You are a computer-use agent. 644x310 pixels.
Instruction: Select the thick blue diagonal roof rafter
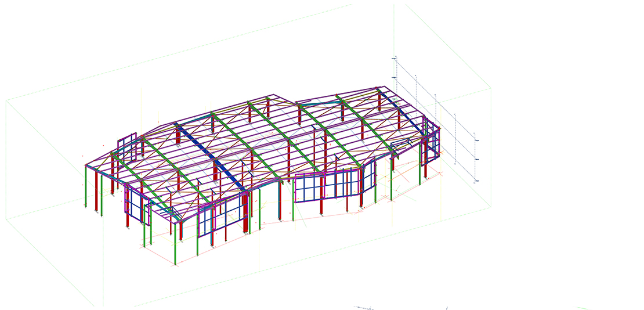(209, 156)
